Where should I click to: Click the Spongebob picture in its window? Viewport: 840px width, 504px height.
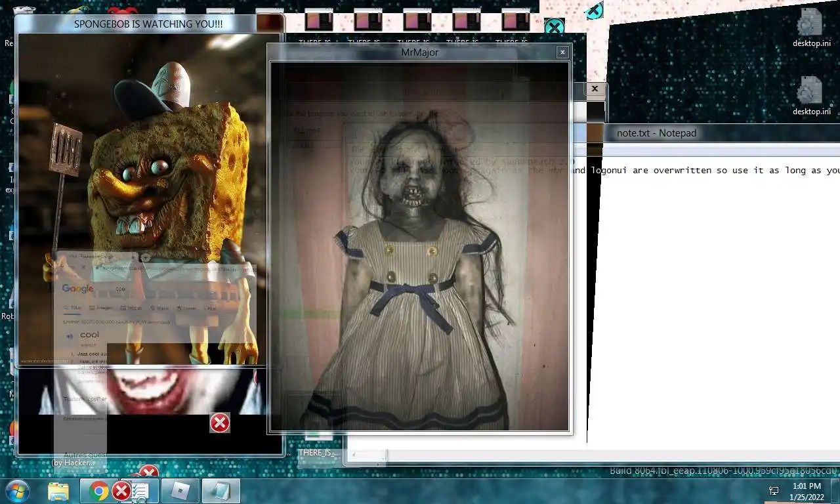click(x=141, y=199)
